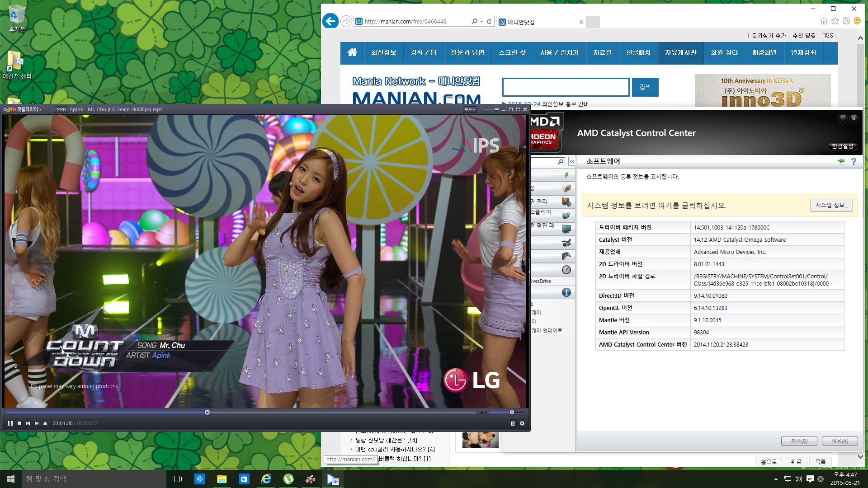Open Task View on the taskbar
The height and width of the screenshot is (488, 868).
(x=177, y=479)
